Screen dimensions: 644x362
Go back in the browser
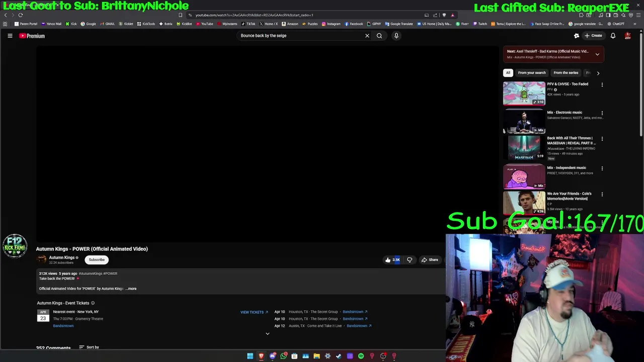[x=6, y=15]
